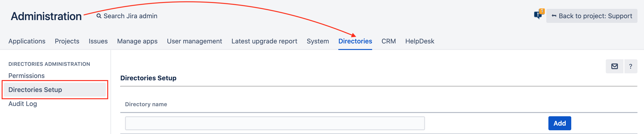644x134 pixels.
Task: Go to the Issues tab
Action: [x=98, y=41]
